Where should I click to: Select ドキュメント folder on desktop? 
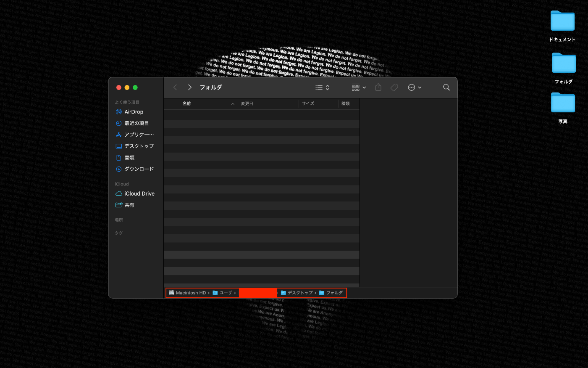562,26
